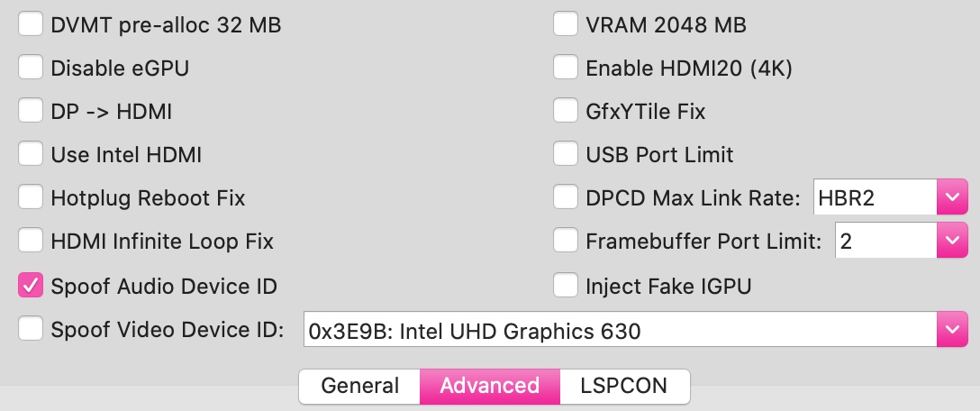Open the HBR2 link rate dropdown
Screen dimensions: 980x411
890,197
